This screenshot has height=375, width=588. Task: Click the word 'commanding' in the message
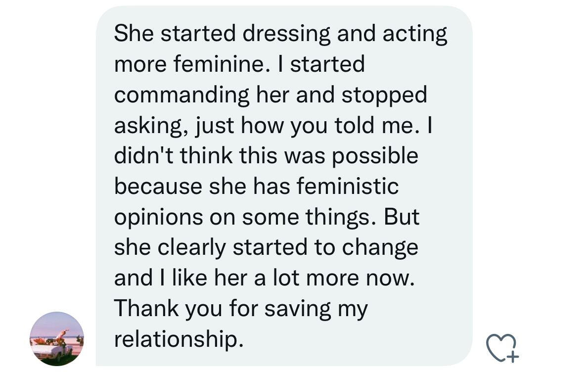click(x=182, y=95)
